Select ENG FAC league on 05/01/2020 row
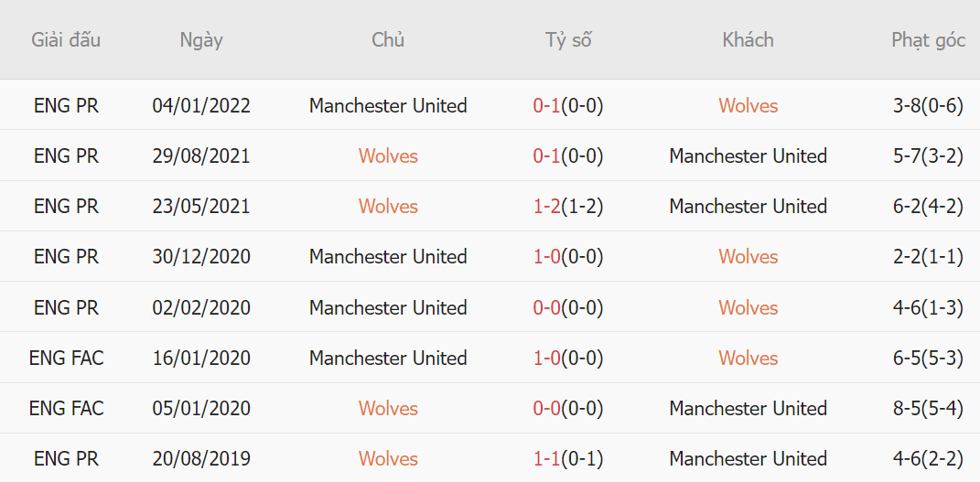The image size is (980, 482). tap(66, 408)
